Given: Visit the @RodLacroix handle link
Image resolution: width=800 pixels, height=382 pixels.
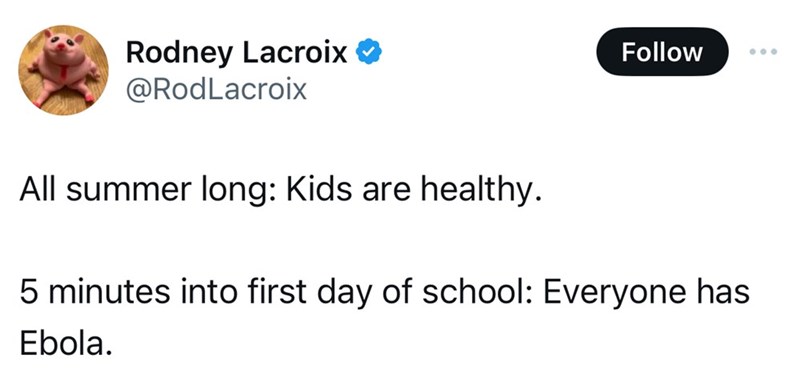Looking at the screenshot, I should tap(216, 90).
